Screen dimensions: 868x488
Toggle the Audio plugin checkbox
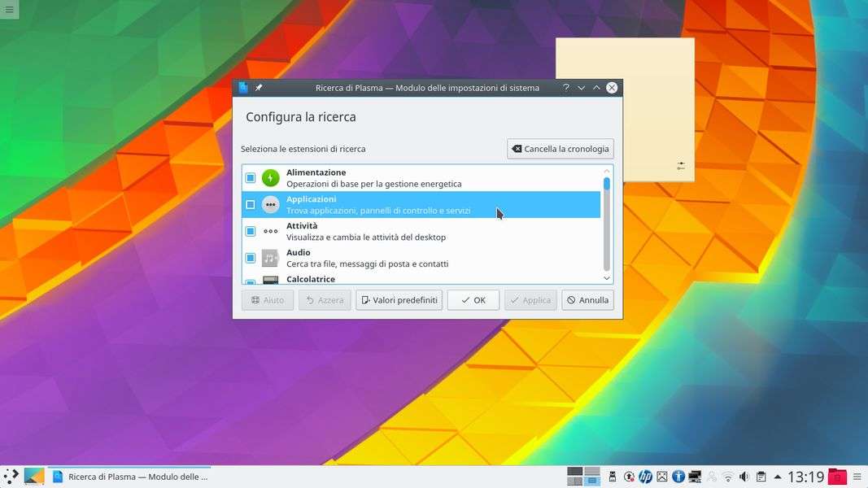pyautogui.click(x=251, y=258)
